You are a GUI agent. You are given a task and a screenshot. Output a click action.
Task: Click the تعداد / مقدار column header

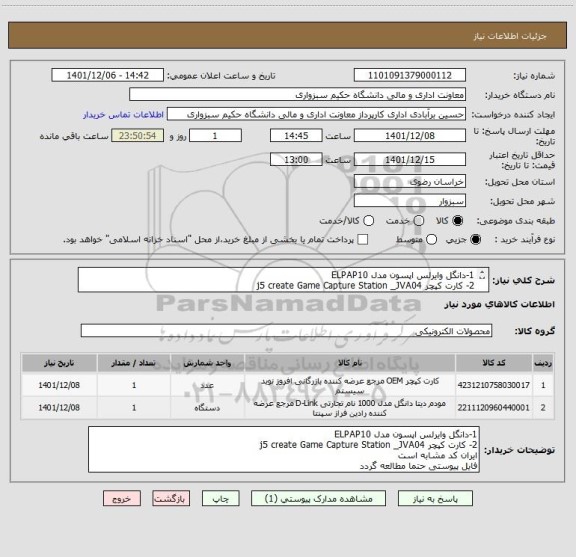[x=134, y=363]
